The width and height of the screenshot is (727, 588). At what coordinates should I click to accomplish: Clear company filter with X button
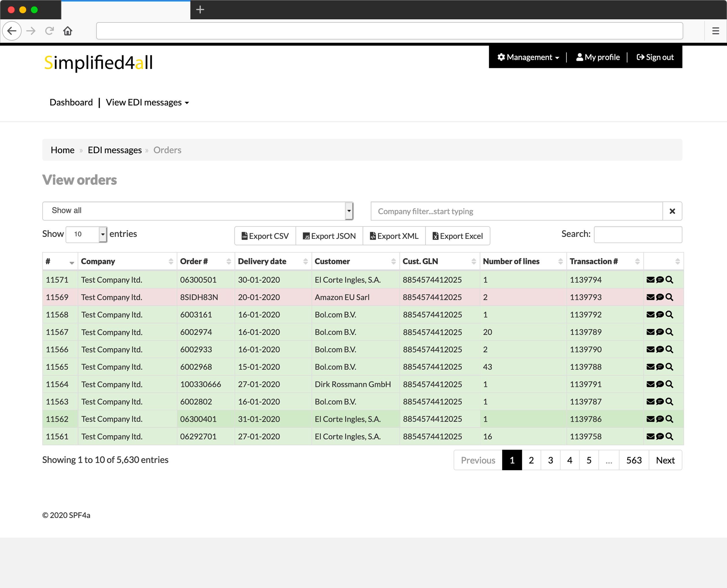point(672,211)
